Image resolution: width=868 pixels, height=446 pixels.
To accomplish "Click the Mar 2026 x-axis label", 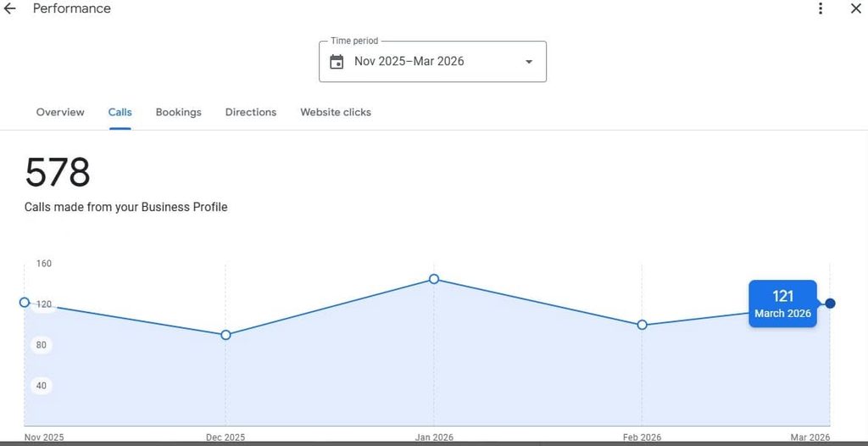I will tap(810, 438).
